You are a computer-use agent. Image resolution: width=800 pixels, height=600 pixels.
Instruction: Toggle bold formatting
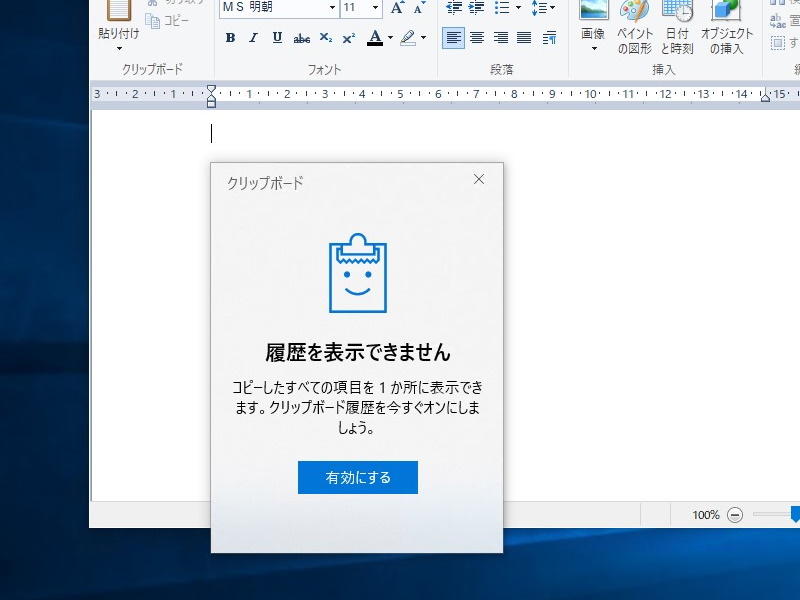231,38
